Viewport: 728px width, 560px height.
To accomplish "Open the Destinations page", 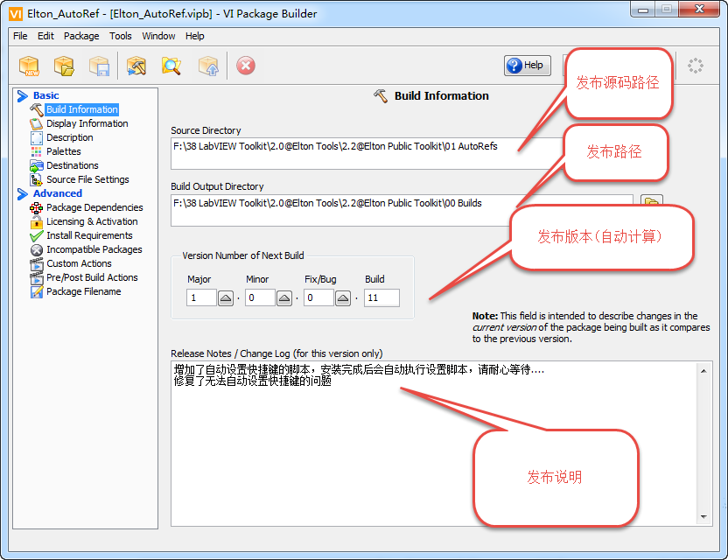I will coord(73,165).
